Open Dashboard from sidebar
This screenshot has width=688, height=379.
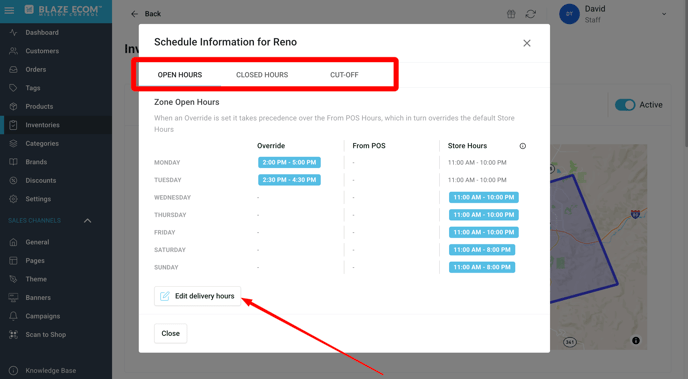42,32
